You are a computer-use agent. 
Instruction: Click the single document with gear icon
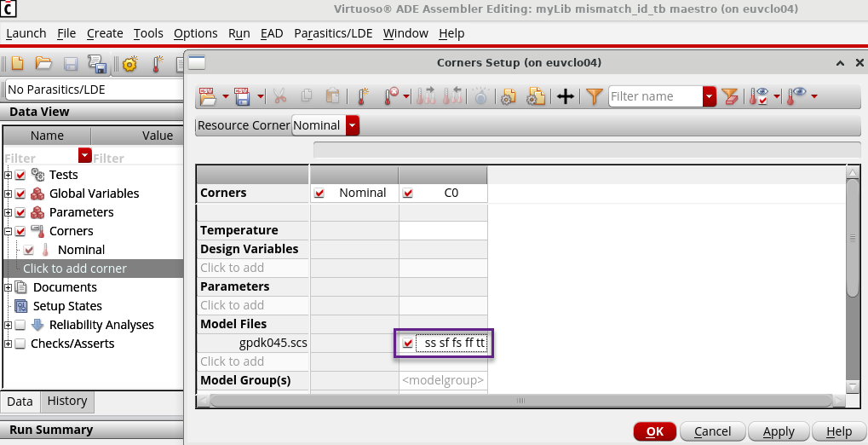click(x=509, y=97)
